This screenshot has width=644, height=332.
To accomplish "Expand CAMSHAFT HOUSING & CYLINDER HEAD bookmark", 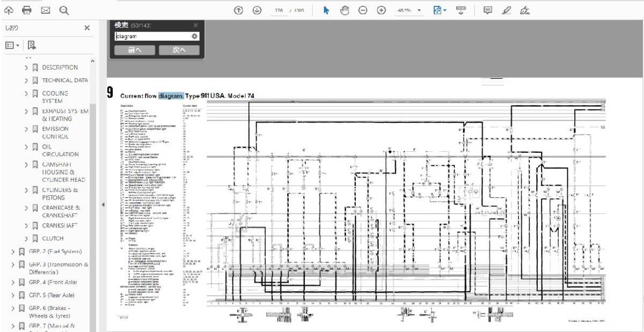I will click(x=26, y=165).
